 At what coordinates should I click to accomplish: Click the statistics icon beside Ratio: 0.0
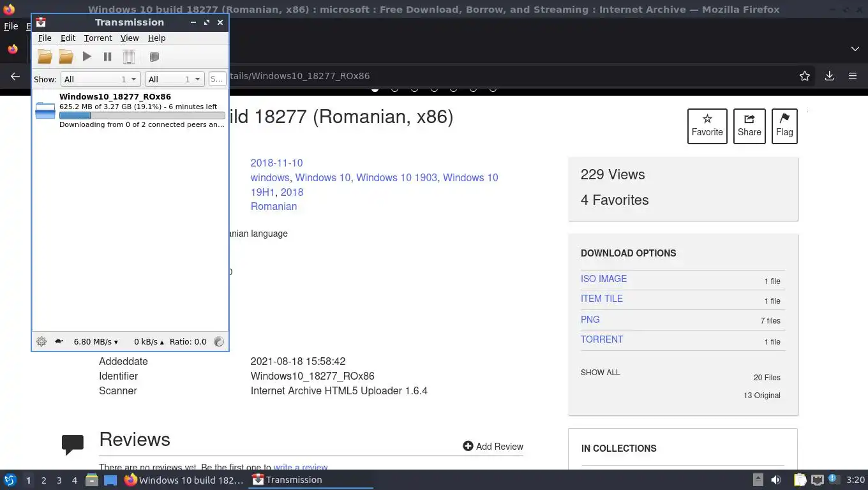click(219, 341)
